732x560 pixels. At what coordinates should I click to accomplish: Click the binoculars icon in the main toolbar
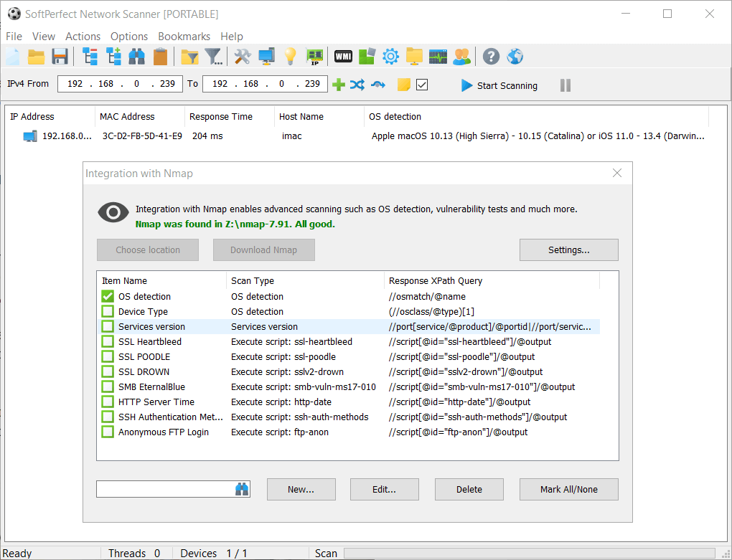coord(137,57)
